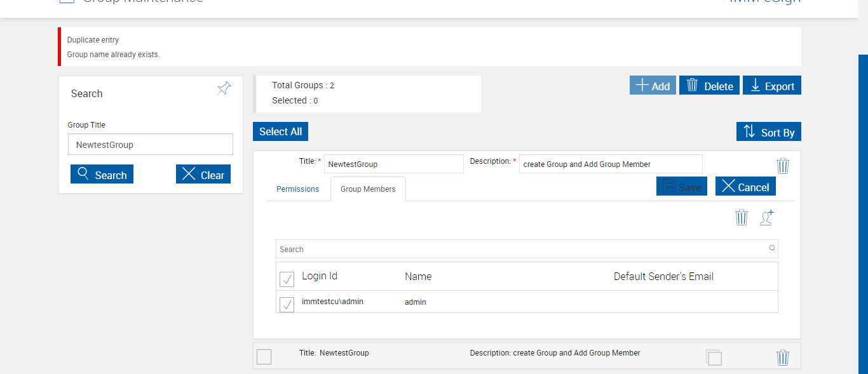Toggle the Login Id header checkbox
This screenshot has height=374, width=868.
pyautogui.click(x=287, y=279)
